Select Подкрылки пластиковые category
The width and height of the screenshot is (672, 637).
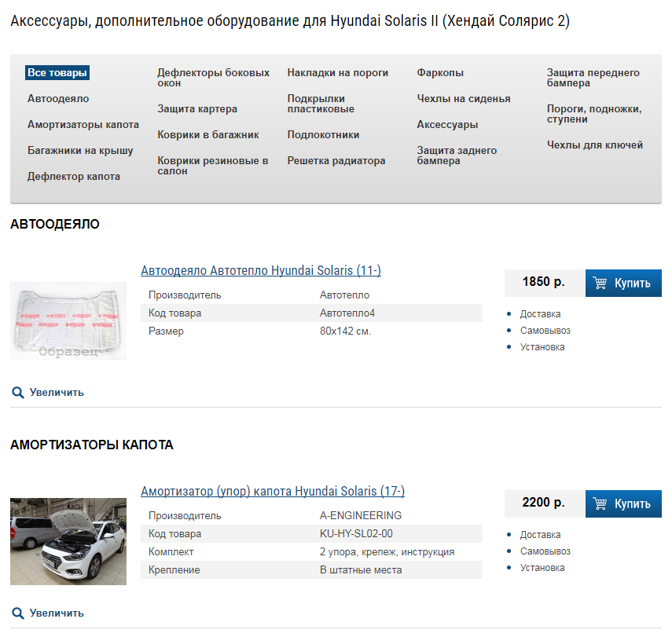(321, 104)
